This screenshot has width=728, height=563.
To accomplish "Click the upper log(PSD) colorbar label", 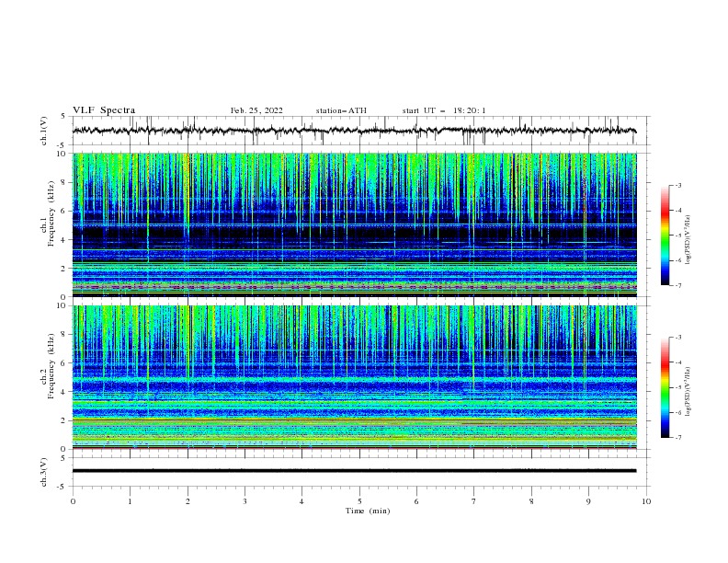I will click(688, 240).
